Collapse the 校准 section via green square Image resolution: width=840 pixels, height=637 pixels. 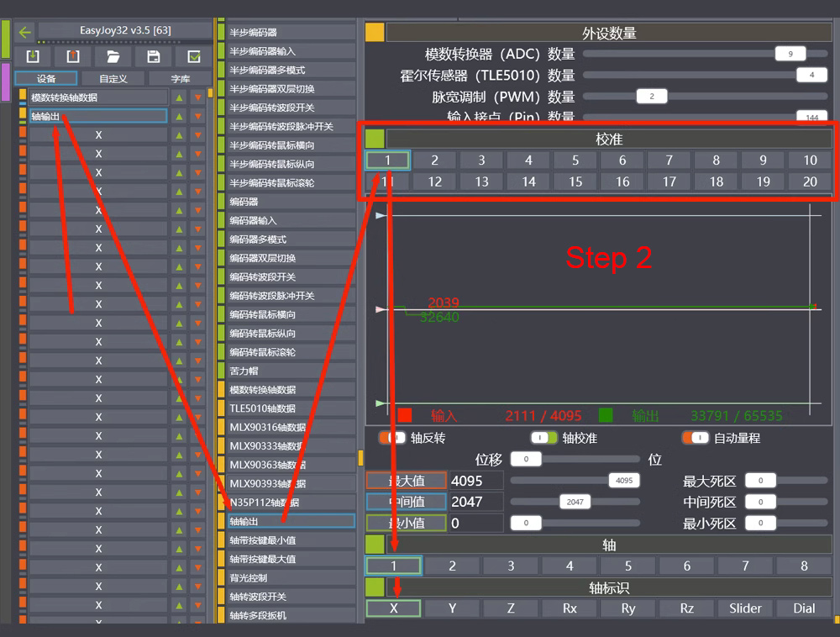tap(375, 139)
